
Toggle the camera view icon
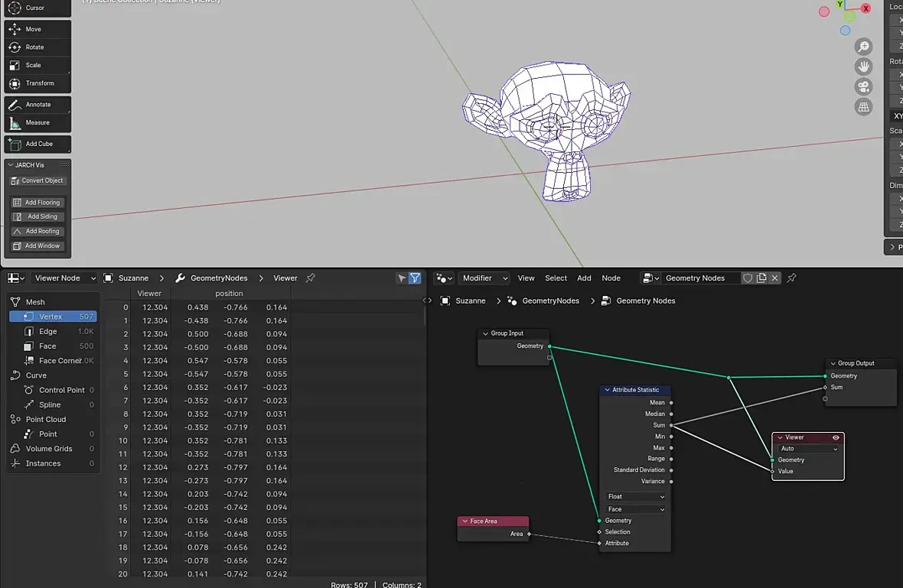tap(863, 87)
